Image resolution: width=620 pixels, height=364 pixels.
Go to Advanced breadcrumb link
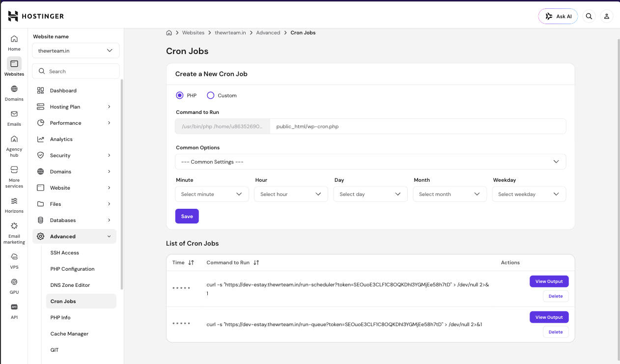268,33
